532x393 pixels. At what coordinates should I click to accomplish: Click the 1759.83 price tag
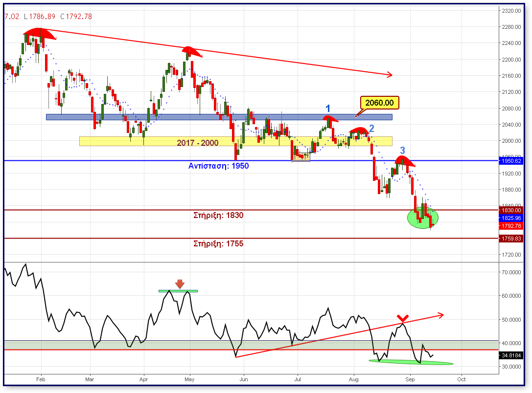tap(511, 239)
